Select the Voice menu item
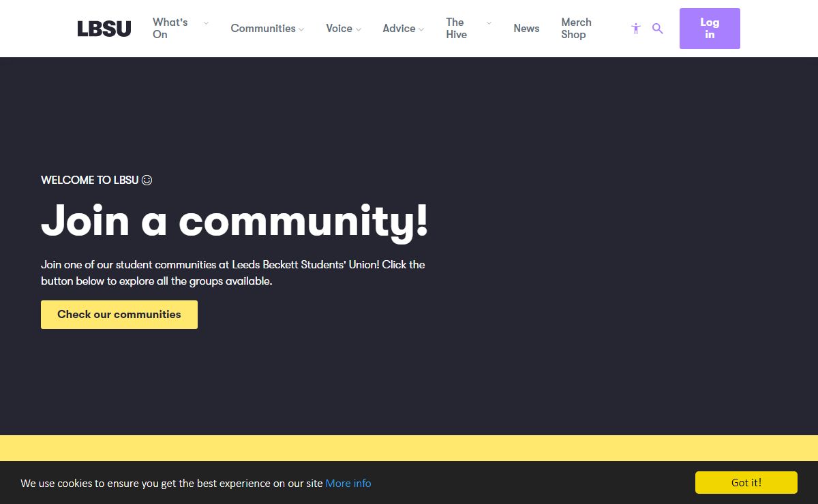This screenshot has width=818, height=504. (339, 29)
